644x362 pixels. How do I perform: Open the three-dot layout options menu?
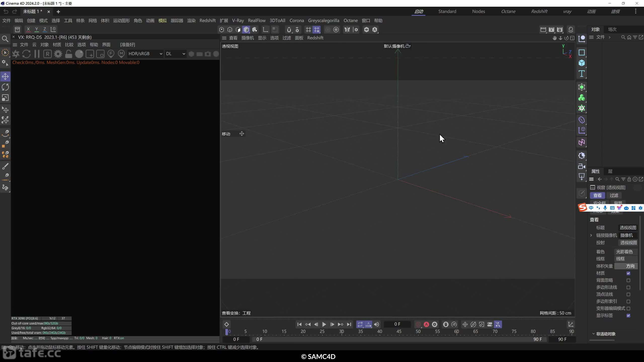click(x=636, y=11)
